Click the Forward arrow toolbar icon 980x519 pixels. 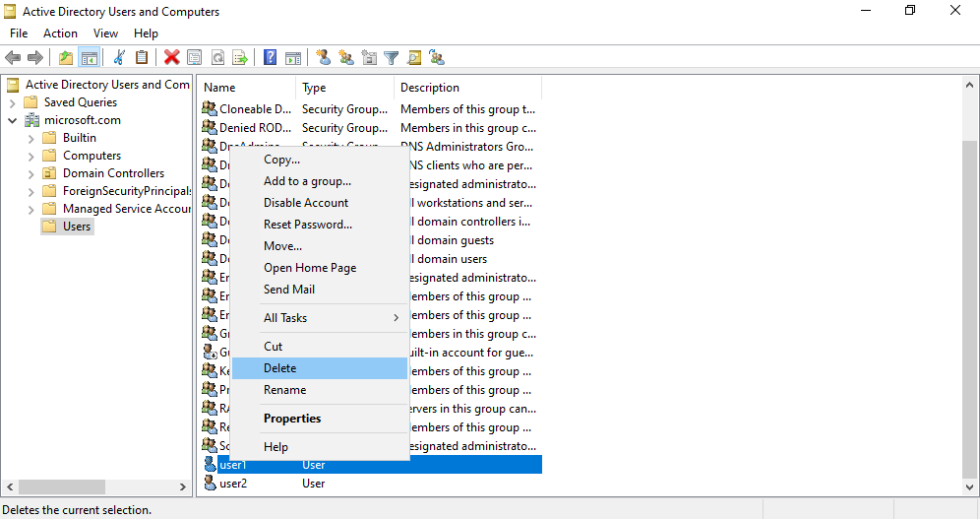[x=35, y=58]
